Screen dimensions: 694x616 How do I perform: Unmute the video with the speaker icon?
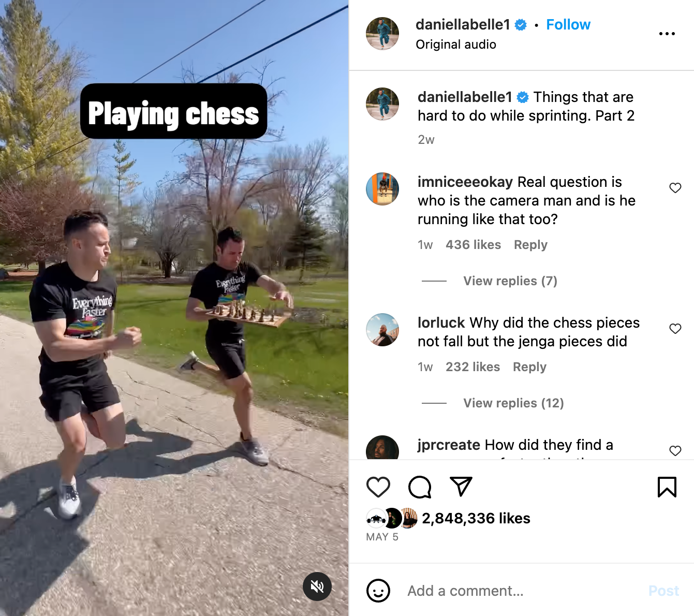pyautogui.click(x=317, y=586)
